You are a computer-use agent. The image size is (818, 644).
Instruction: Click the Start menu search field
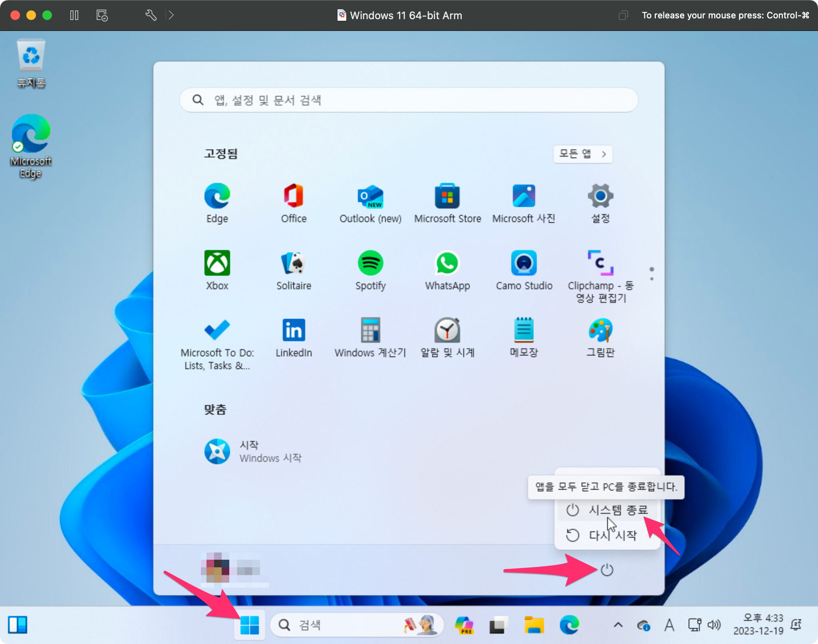[x=409, y=100]
